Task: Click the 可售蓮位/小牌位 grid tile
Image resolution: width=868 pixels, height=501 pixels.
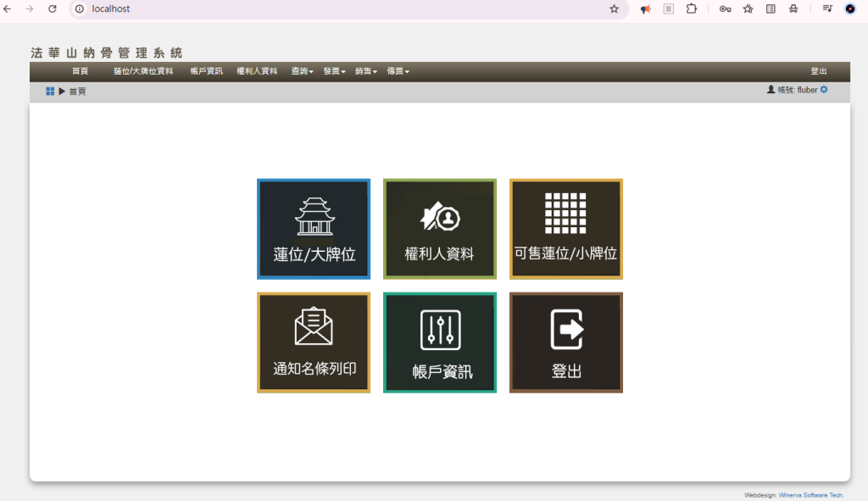Action: [x=565, y=229]
